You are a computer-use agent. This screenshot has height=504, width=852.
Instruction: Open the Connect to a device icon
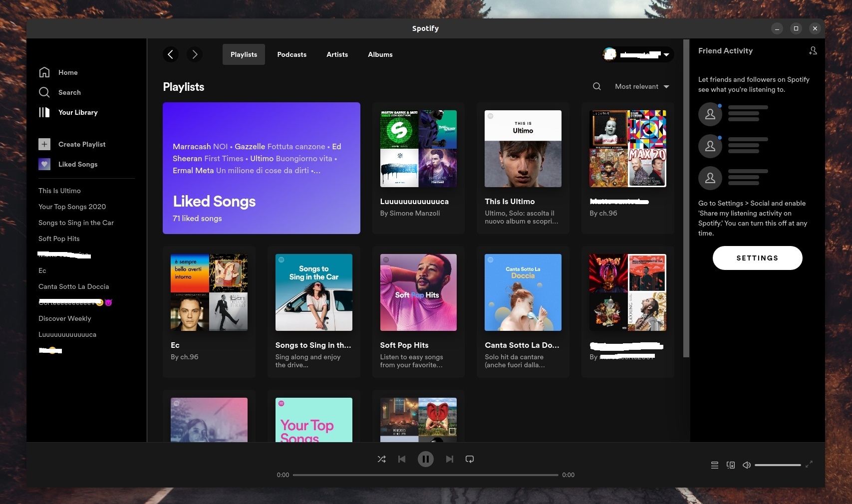click(730, 465)
